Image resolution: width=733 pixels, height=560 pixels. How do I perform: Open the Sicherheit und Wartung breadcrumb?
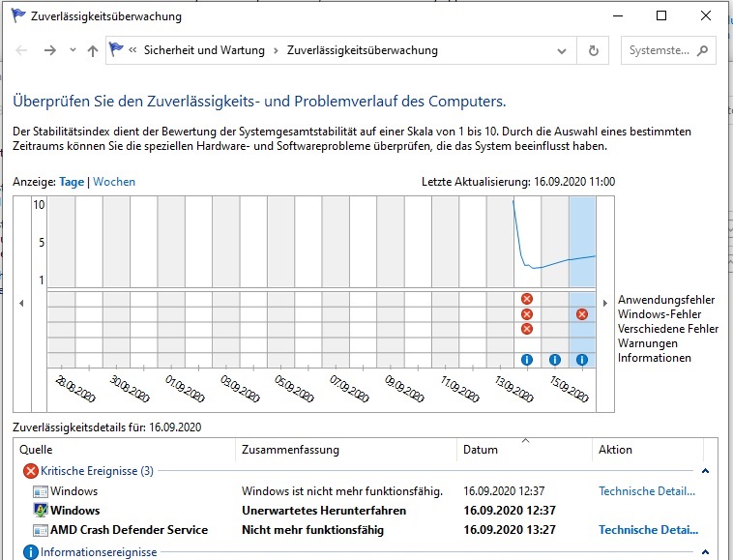click(x=204, y=50)
